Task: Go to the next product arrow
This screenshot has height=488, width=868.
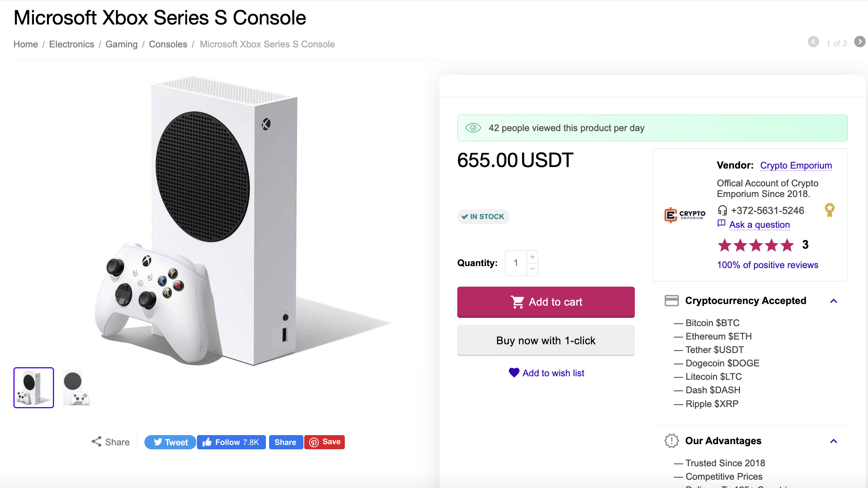Action: tap(860, 41)
